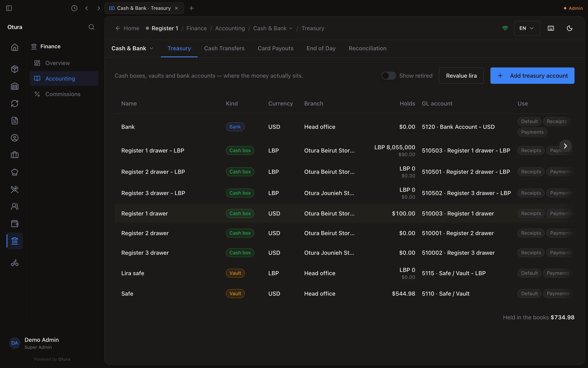The width and height of the screenshot is (588, 368).
Task: Switch to the Card Payouts tab
Action: (276, 48)
